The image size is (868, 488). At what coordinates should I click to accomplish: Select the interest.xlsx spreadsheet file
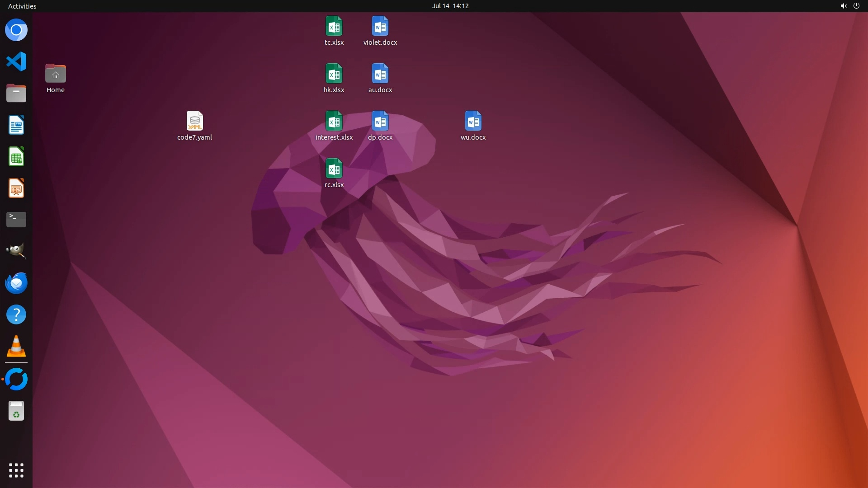(x=334, y=121)
